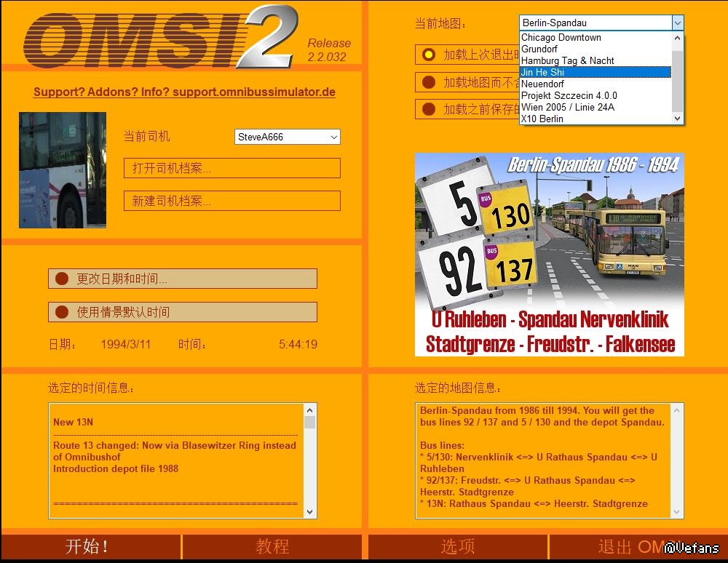
Task: Click the time value 5:44:19
Action: pyautogui.click(x=298, y=344)
